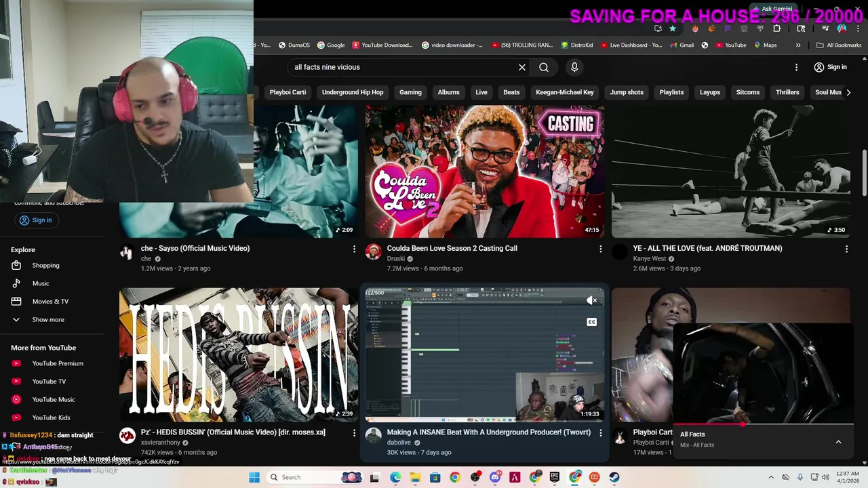868x488 pixels.
Task: Click the miniplayer red progress bar
Action: pos(763,424)
